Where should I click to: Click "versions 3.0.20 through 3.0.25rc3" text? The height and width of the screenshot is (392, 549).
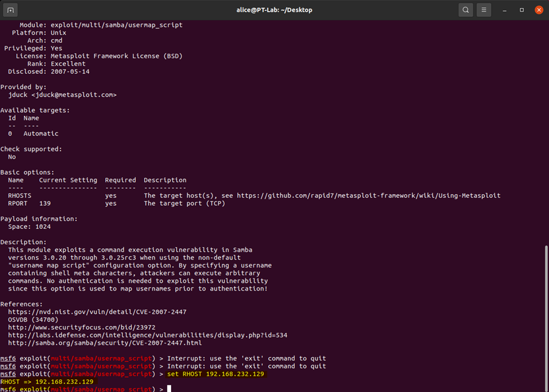(72, 258)
